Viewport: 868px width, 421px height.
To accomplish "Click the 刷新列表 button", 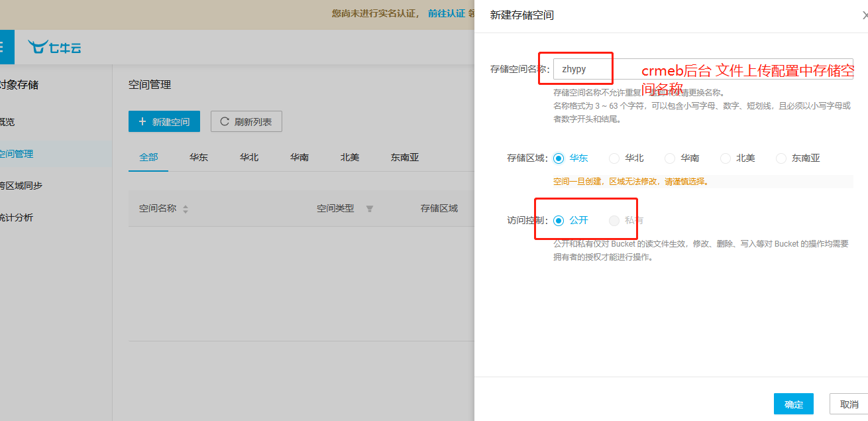I will (x=246, y=121).
